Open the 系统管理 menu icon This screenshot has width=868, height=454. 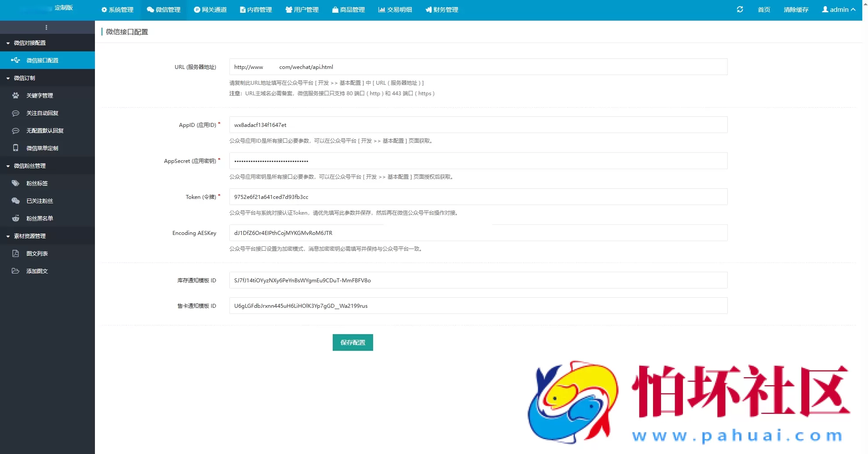[104, 9]
